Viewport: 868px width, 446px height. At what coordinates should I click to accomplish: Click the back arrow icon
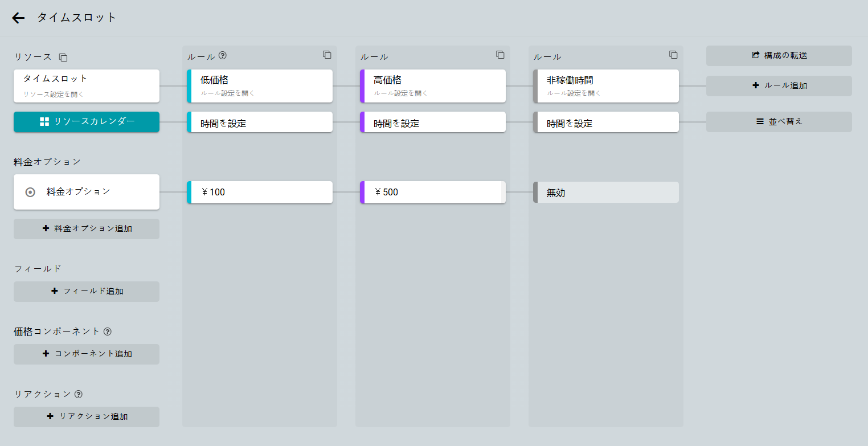click(x=18, y=18)
